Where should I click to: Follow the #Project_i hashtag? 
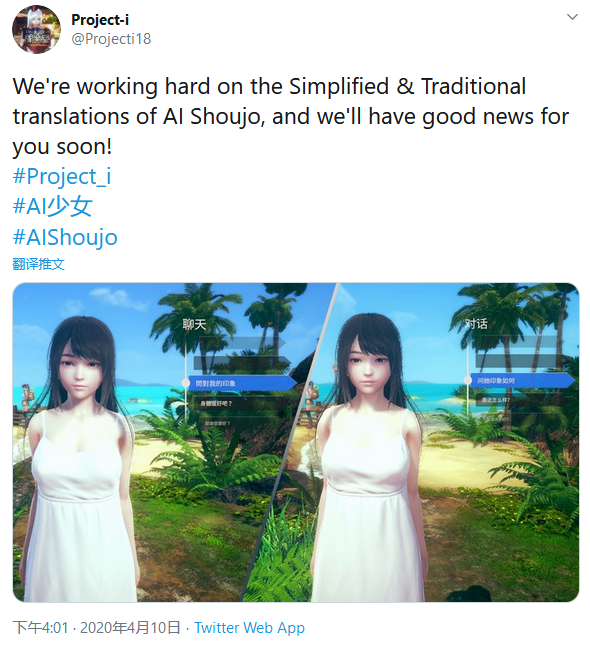(62, 176)
